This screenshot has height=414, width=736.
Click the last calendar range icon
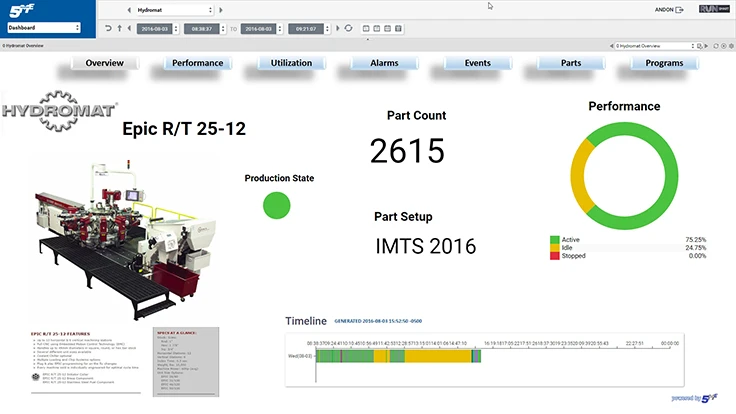click(397, 29)
